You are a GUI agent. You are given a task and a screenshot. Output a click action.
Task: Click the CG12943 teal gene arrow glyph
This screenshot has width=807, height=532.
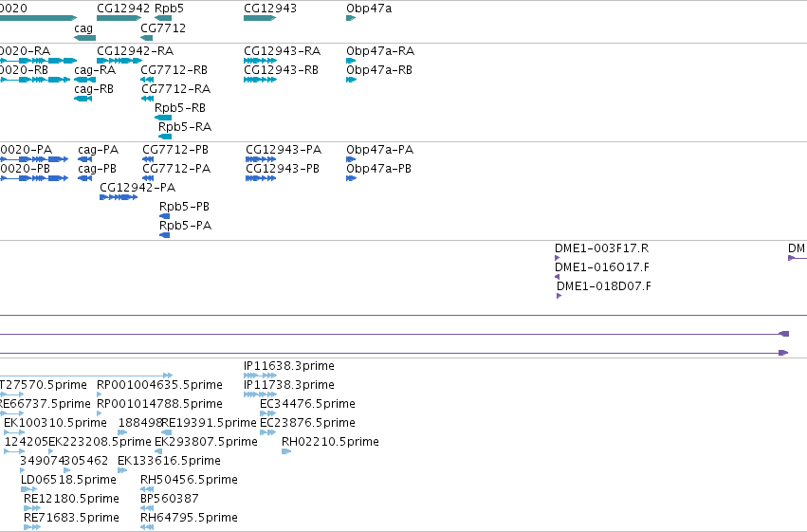coord(260,19)
